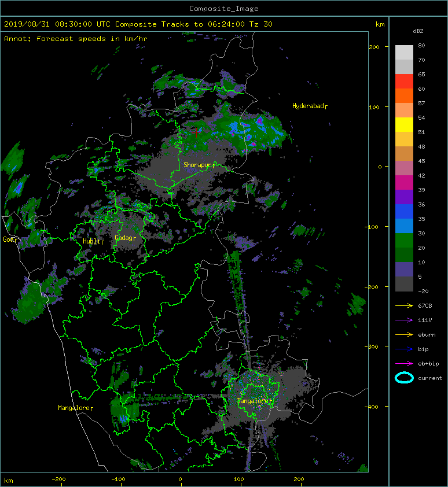Click the Goa city label
448x487 pixels.
click(x=9, y=239)
